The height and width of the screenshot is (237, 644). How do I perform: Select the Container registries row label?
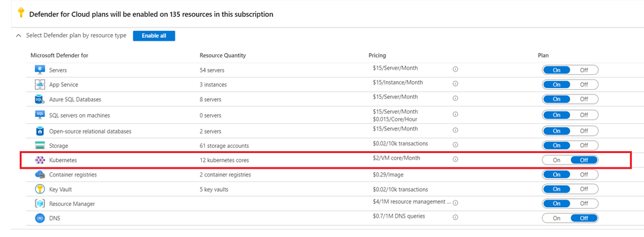[73, 174]
